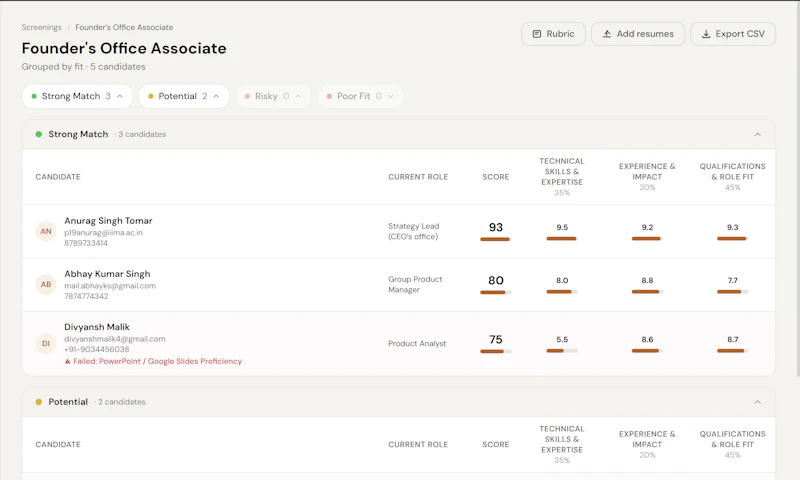Toggle the Strong Match filter chip
The image size is (800, 480).
click(x=77, y=96)
